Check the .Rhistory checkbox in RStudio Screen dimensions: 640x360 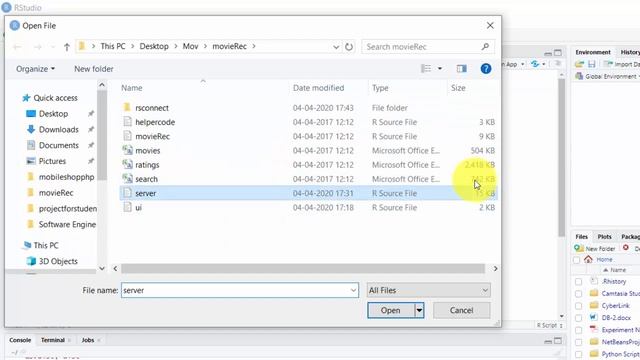[x=578, y=282]
